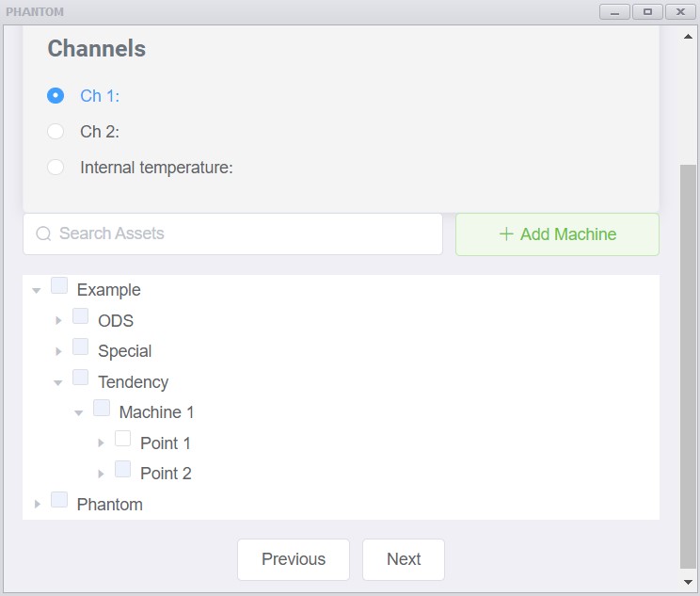Click the magnifier icon in search box
The image size is (700, 596).
click(43, 234)
